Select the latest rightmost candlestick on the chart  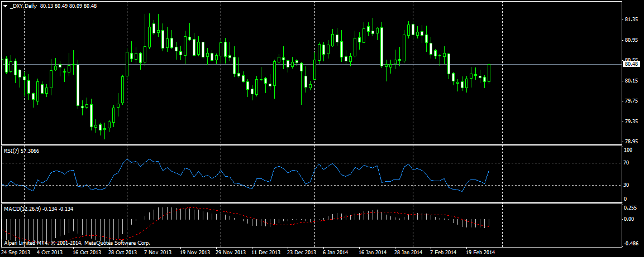click(x=489, y=74)
